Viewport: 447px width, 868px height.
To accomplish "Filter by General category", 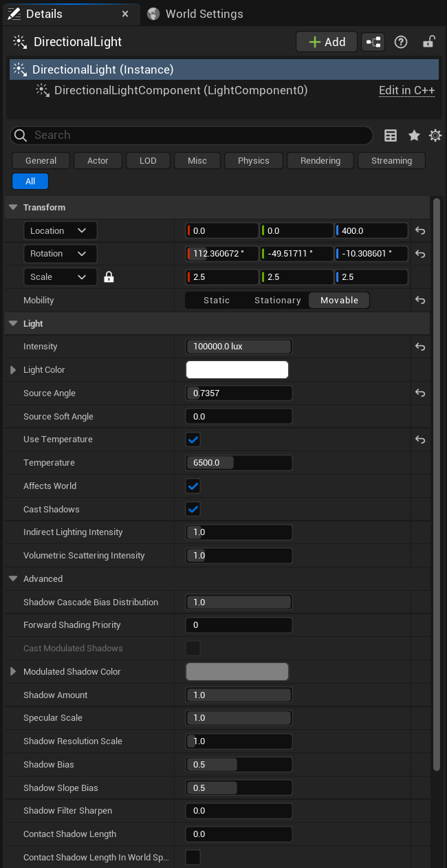I will click(41, 160).
